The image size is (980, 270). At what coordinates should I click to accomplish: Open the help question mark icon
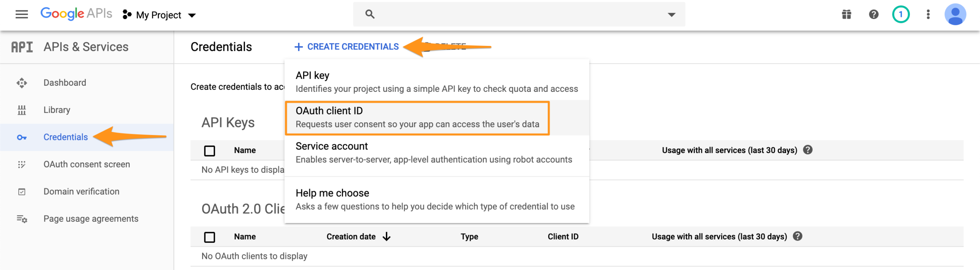click(874, 15)
